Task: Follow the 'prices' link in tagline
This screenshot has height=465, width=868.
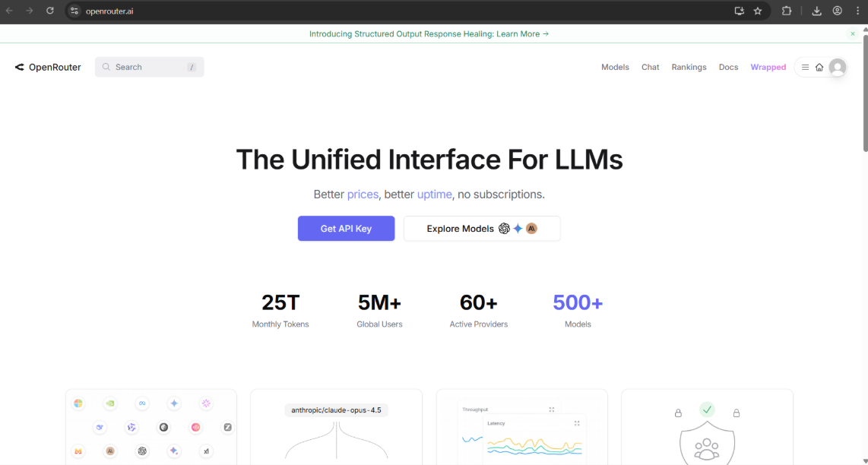Action: [x=363, y=195]
